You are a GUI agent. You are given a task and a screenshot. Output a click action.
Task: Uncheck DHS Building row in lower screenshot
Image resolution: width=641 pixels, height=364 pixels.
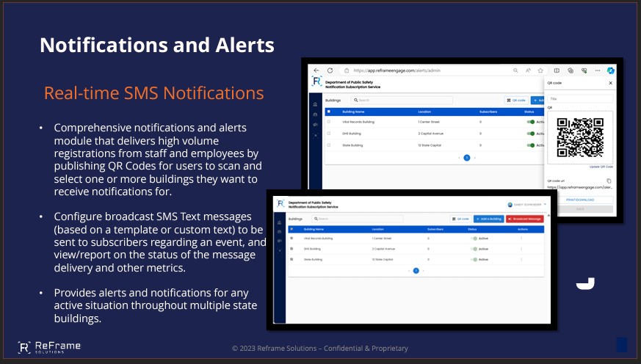coord(291,249)
